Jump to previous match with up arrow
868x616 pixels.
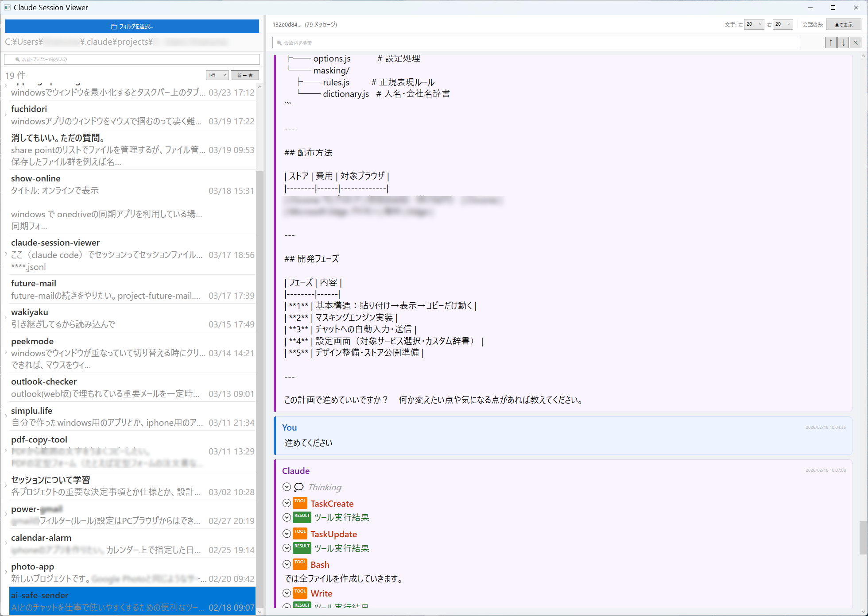click(831, 42)
